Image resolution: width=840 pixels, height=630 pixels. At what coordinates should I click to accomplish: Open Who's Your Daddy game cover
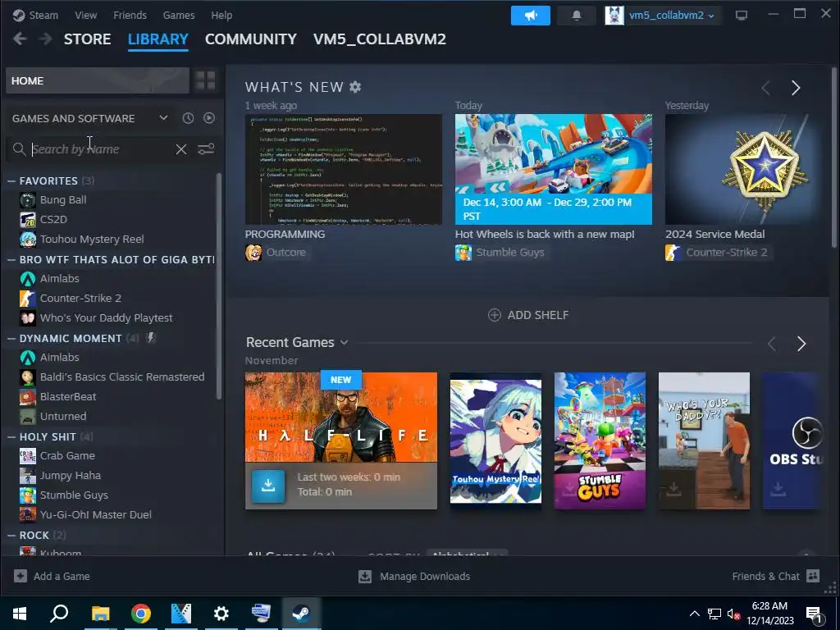pos(704,441)
